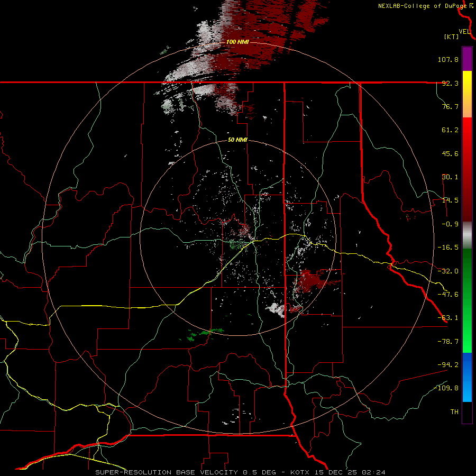Click the -78.7 velocity scale value
This screenshot has height=476, width=476.
coord(448,342)
